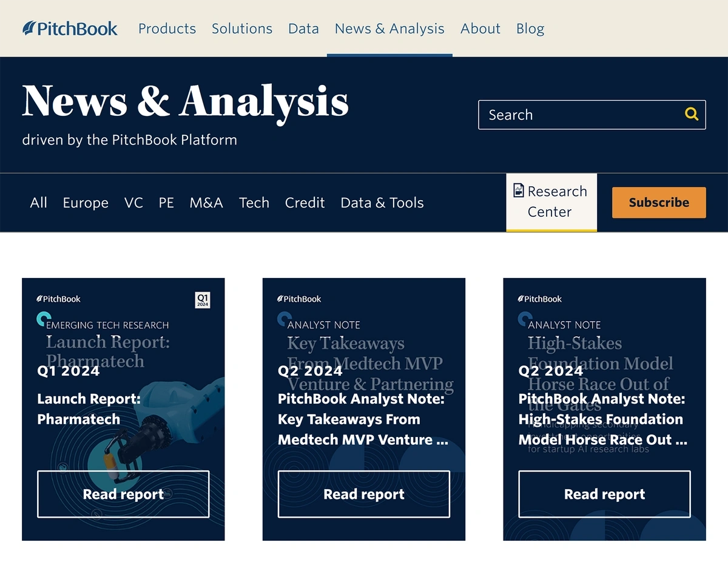Click the 'Q2 2024' date on Foundation Model card
The image size is (728, 562).
click(551, 371)
